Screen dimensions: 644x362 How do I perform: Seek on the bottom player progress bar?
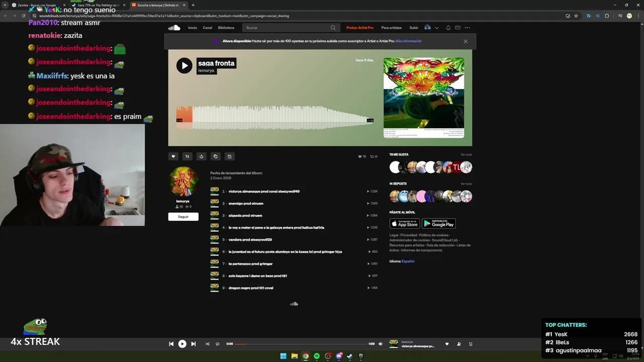[x=301, y=344]
